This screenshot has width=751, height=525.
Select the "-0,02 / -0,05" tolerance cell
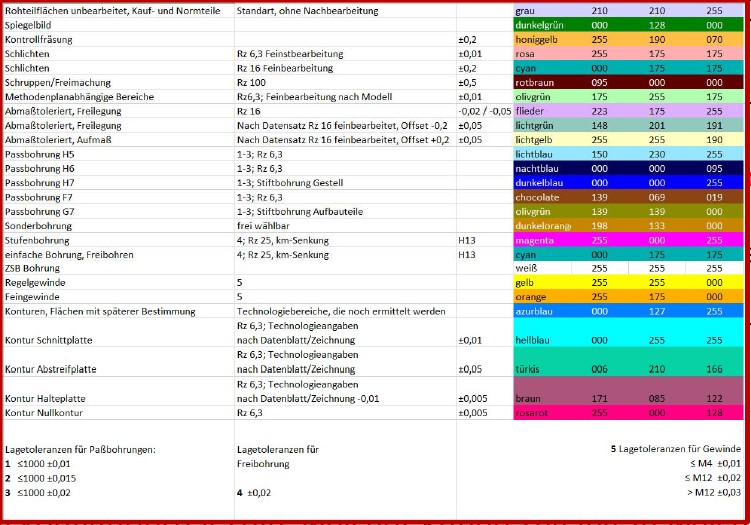[x=485, y=111]
